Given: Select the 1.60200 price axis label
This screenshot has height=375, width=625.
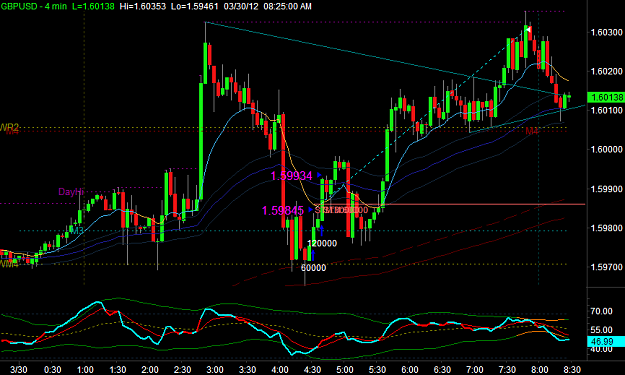Looking at the screenshot, I should coord(606,71).
